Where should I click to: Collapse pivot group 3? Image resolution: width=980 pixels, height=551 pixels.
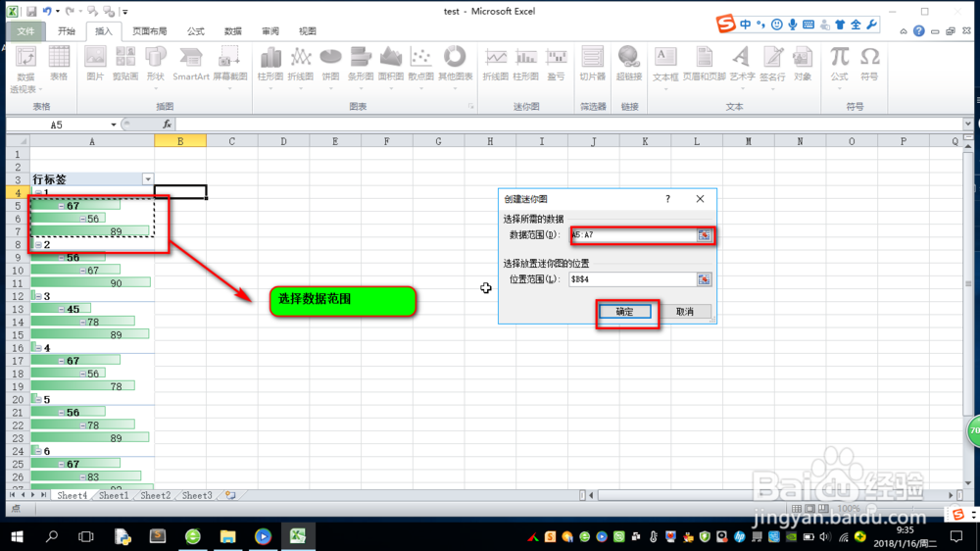[39, 296]
